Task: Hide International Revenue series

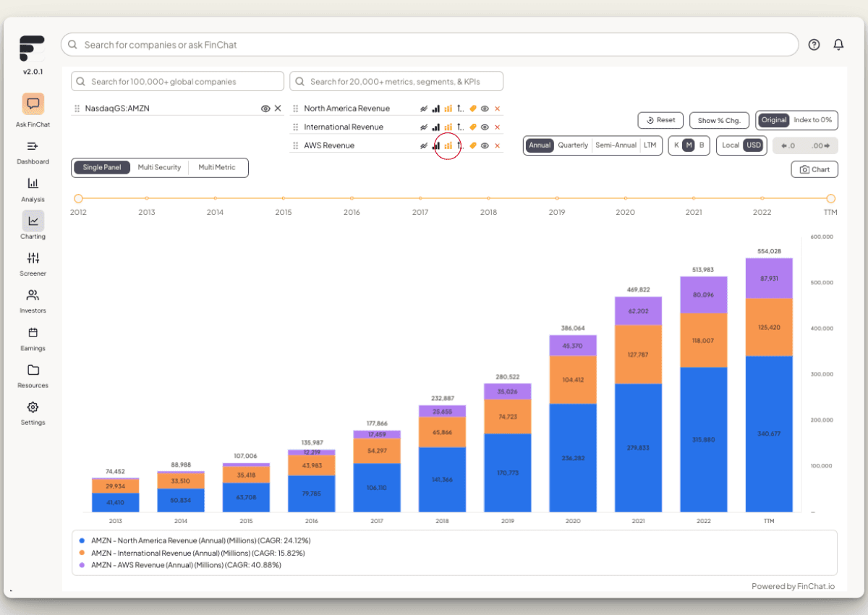Action: click(485, 127)
